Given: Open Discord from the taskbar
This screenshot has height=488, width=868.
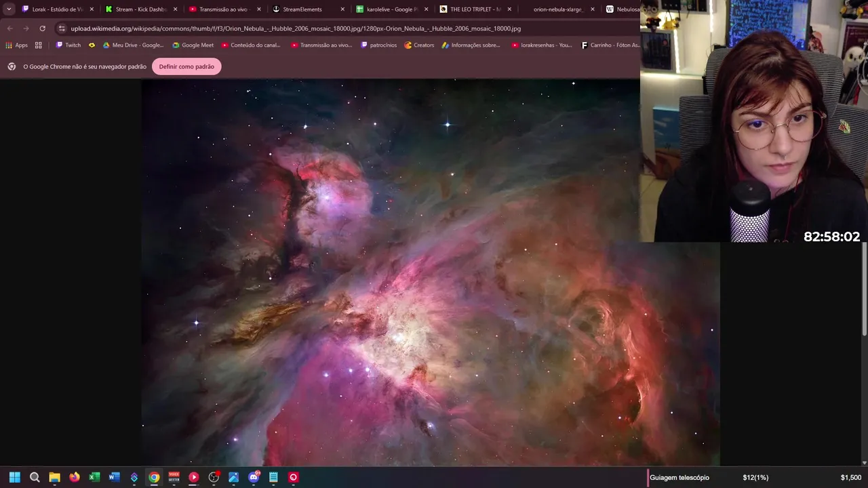Looking at the screenshot, I should pos(254,477).
